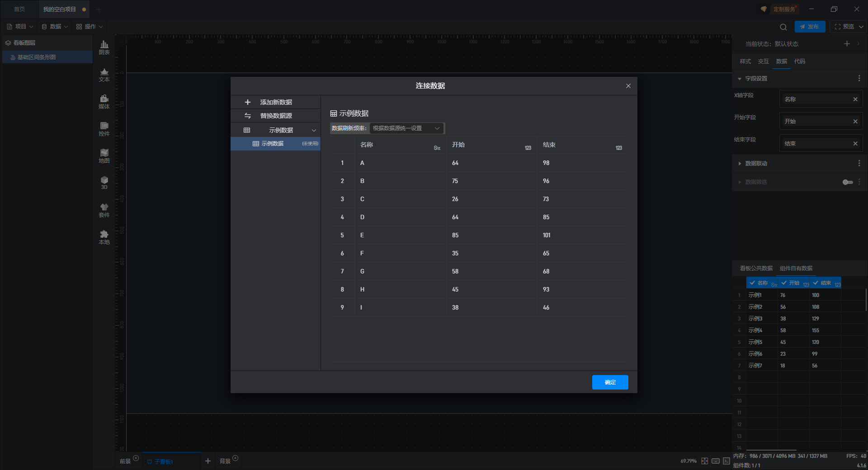
Task: Switch to the 样式 tab
Action: [745, 61]
